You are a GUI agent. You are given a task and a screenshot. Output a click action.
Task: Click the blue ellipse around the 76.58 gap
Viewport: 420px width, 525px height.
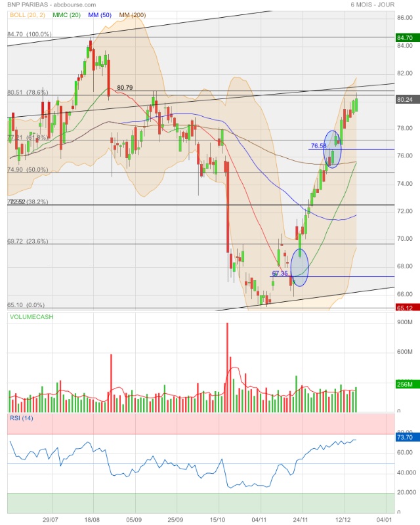tap(332, 149)
